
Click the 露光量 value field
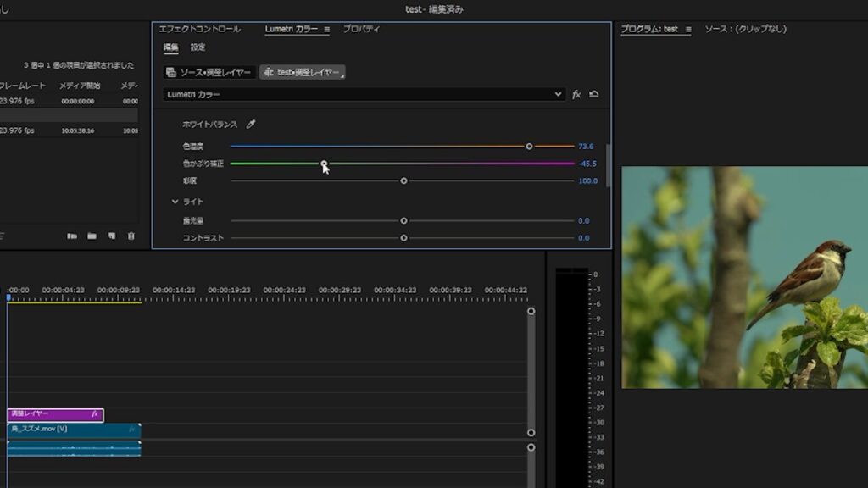pos(583,220)
